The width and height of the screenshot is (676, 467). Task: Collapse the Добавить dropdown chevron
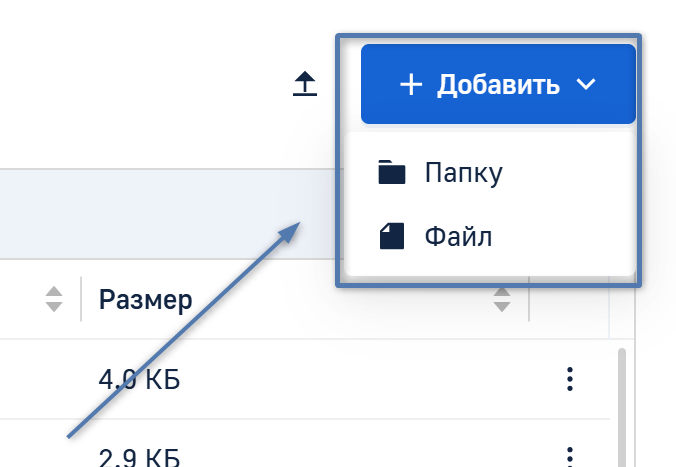587,85
